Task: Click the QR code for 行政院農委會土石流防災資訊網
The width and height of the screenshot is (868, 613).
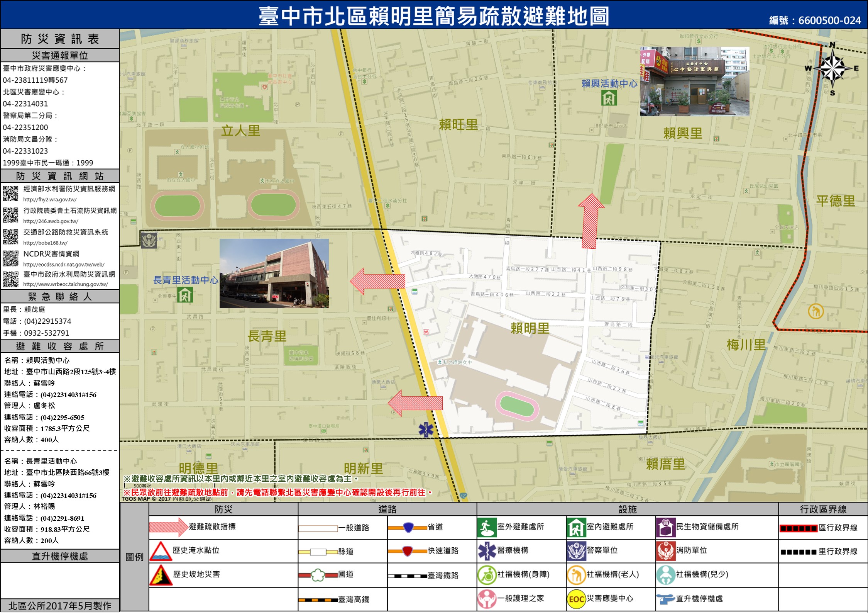Action: 11,215
